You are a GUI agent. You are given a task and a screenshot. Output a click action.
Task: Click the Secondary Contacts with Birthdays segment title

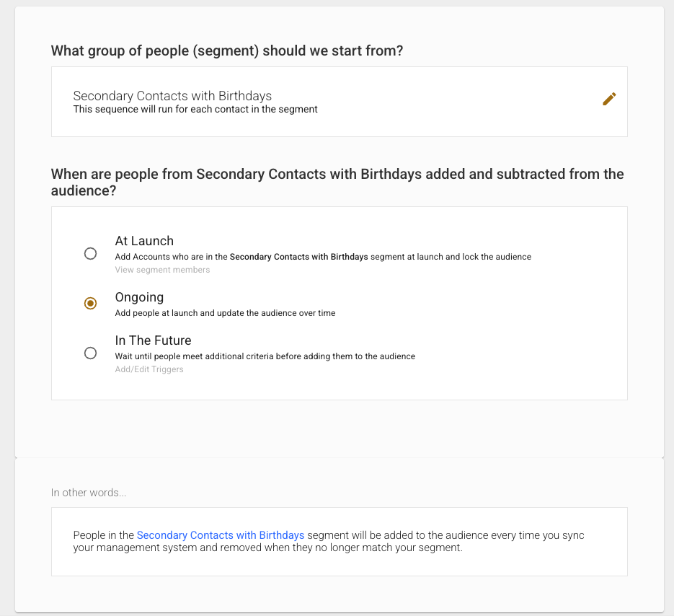click(172, 96)
